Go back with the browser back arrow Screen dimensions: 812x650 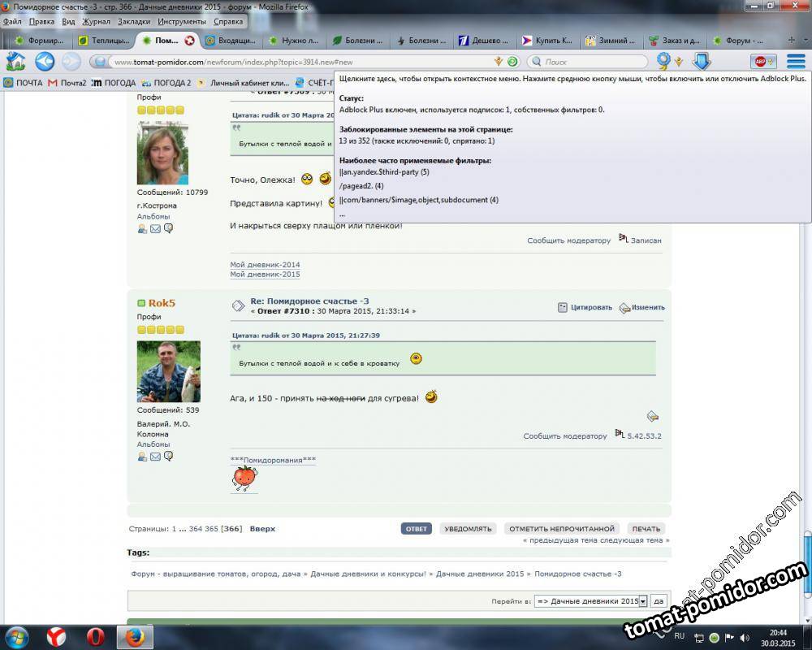[45, 61]
